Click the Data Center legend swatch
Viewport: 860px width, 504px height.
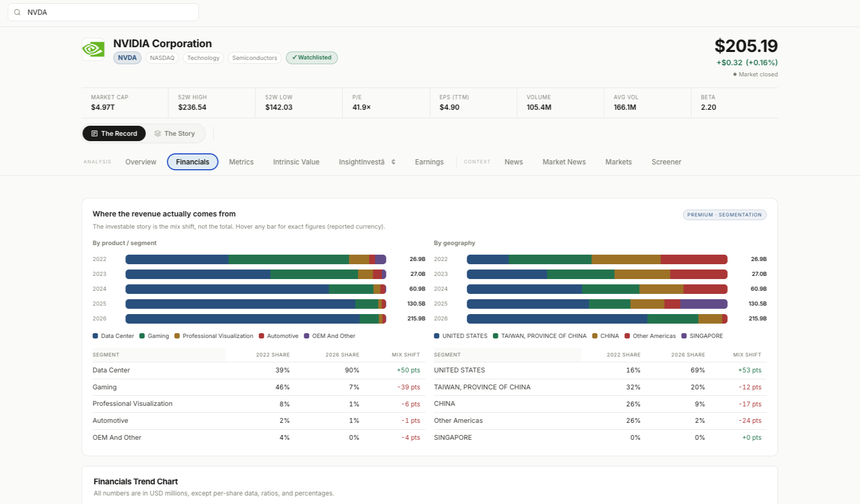(96, 336)
